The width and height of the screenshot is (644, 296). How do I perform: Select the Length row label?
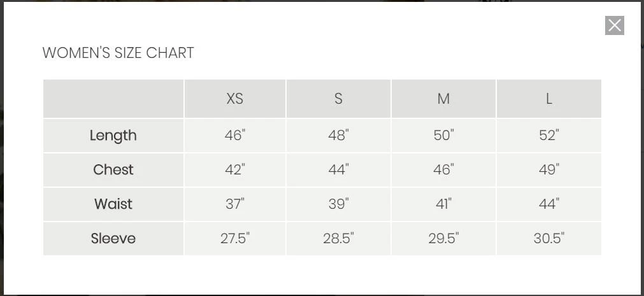pyautogui.click(x=113, y=136)
